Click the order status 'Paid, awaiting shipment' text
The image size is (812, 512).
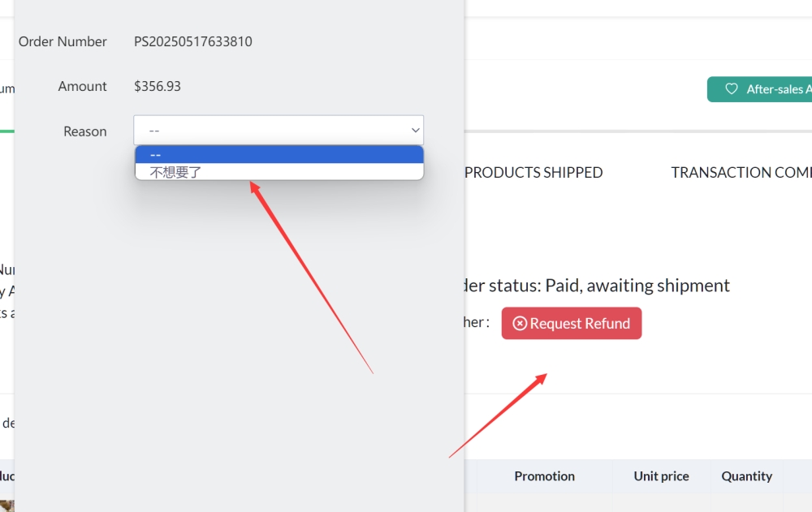pos(637,286)
